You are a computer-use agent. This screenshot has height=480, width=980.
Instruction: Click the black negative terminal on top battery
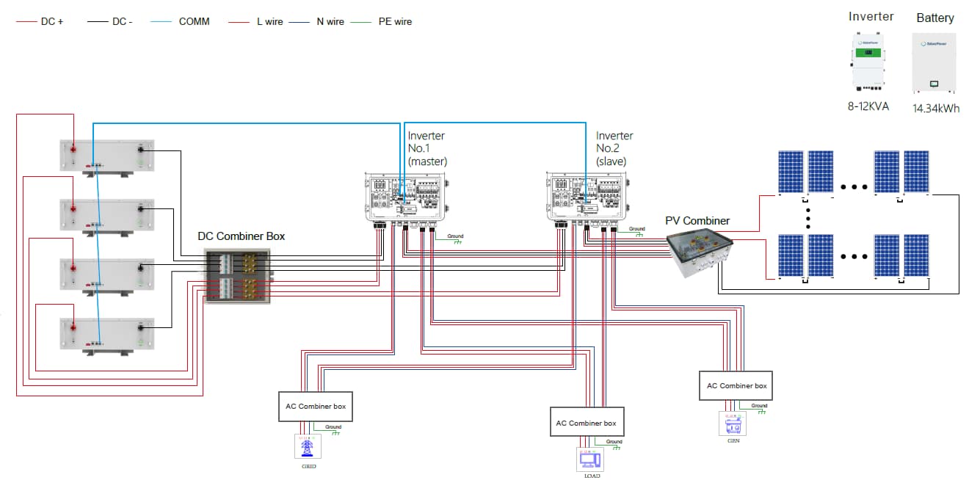[x=140, y=150]
